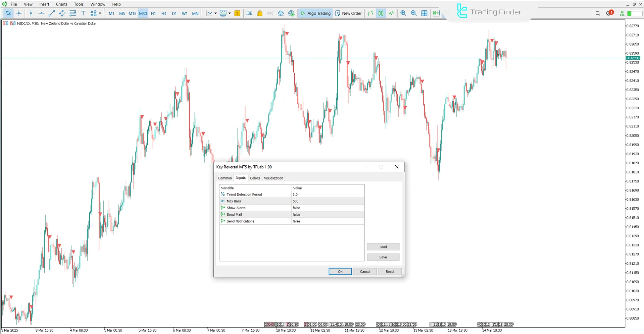Click OK to apply indicator settings
Screen dimensions: 644x334
click(x=340, y=271)
